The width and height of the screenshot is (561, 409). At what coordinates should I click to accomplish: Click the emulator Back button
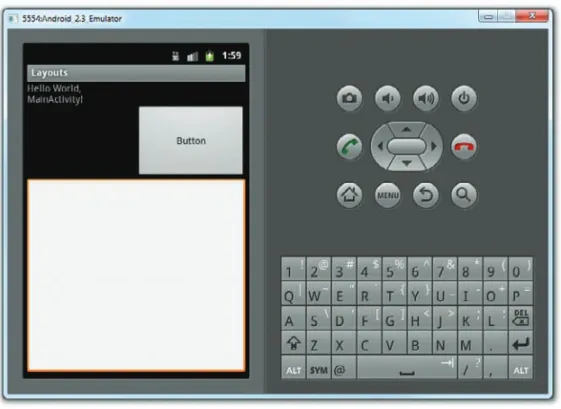point(426,195)
